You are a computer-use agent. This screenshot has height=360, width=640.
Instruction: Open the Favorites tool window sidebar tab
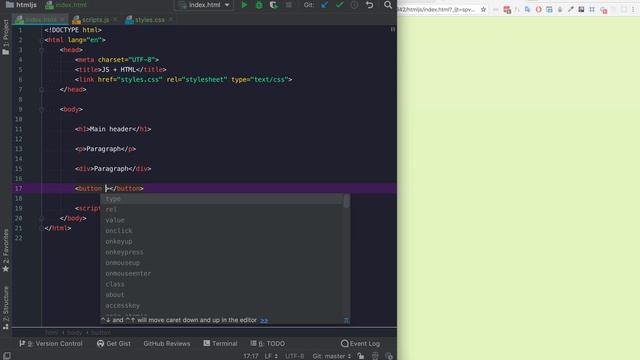point(5,251)
